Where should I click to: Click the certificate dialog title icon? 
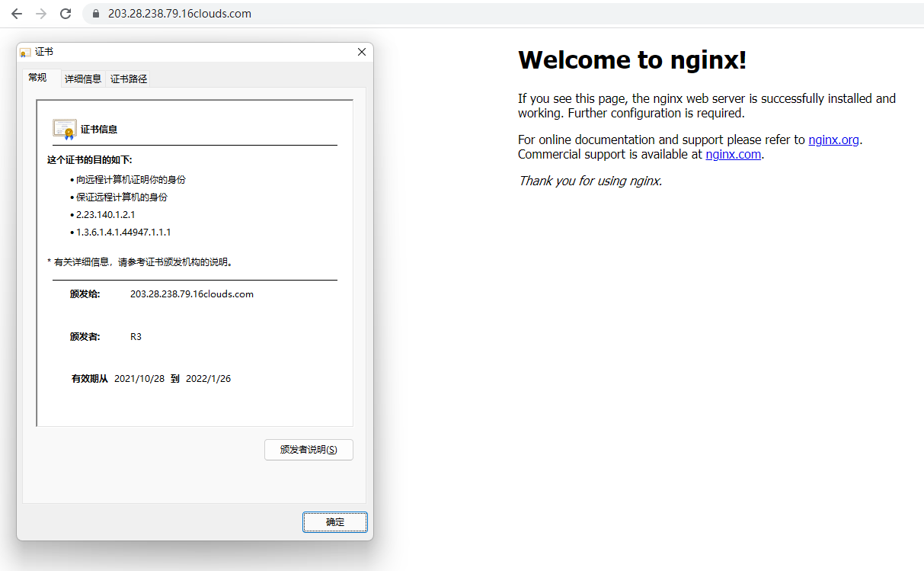tap(25, 53)
